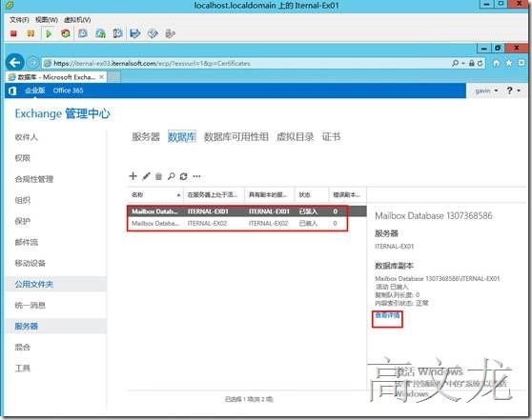Open 统一消息 in left navigation
The width and height of the screenshot is (532, 420).
[x=31, y=305]
